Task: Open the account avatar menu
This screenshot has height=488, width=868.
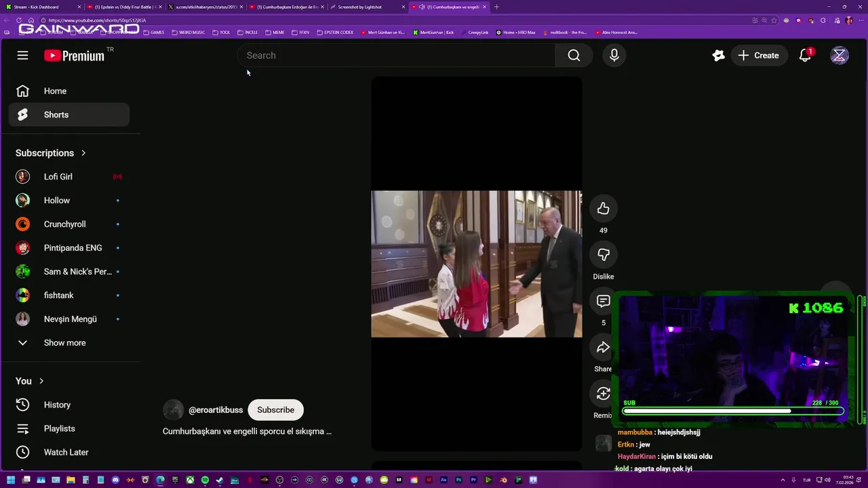Action: pos(840,56)
